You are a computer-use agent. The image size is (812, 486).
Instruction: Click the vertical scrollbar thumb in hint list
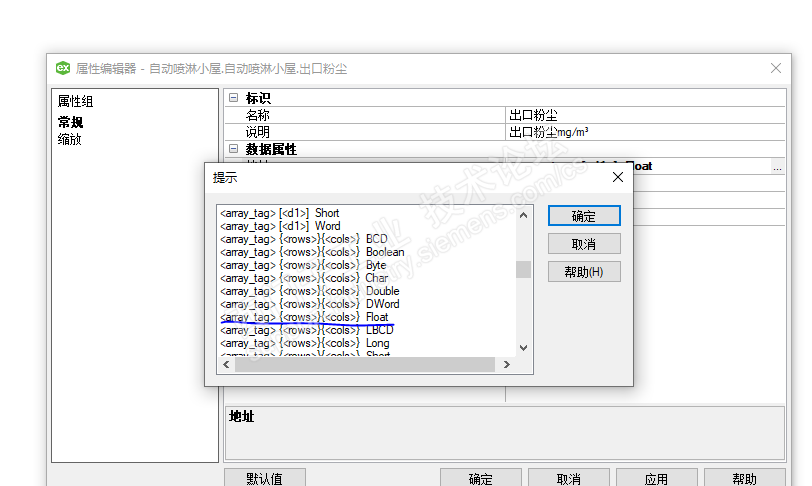click(x=524, y=269)
